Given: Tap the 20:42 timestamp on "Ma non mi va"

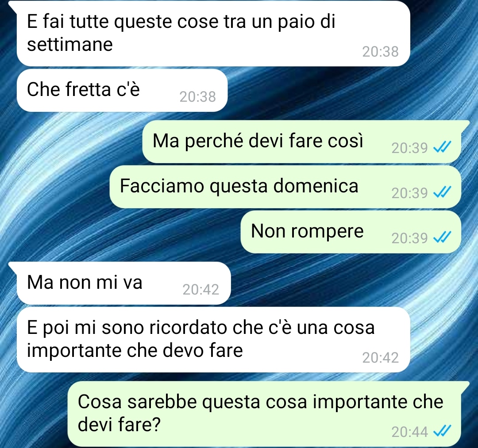Looking at the screenshot, I should pos(200,290).
